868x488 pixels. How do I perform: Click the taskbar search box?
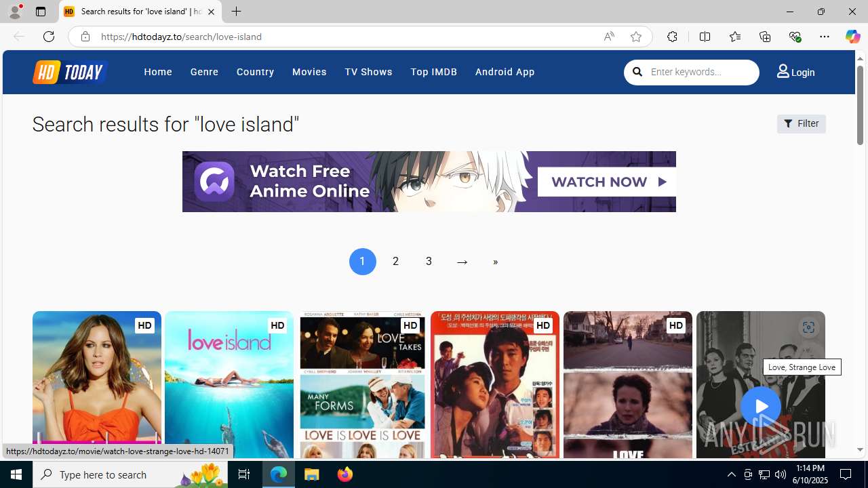point(130,474)
